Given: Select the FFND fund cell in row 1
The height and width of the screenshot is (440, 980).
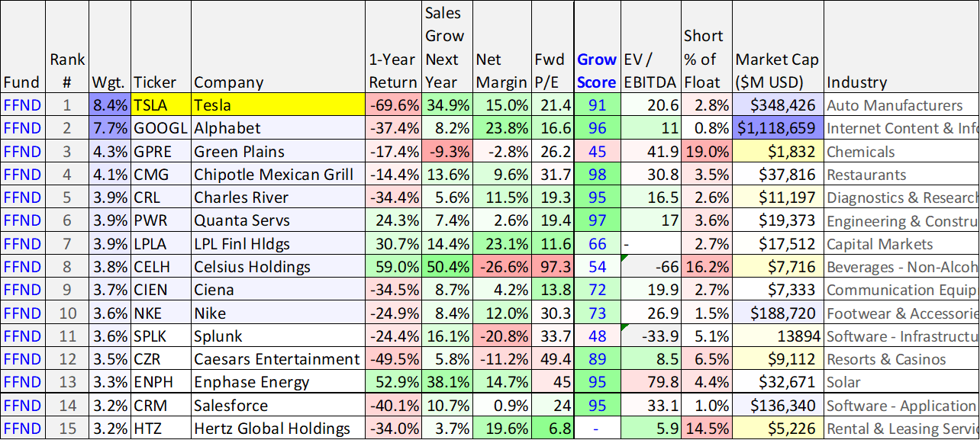Looking at the screenshot, I should [x=24, y=105].
